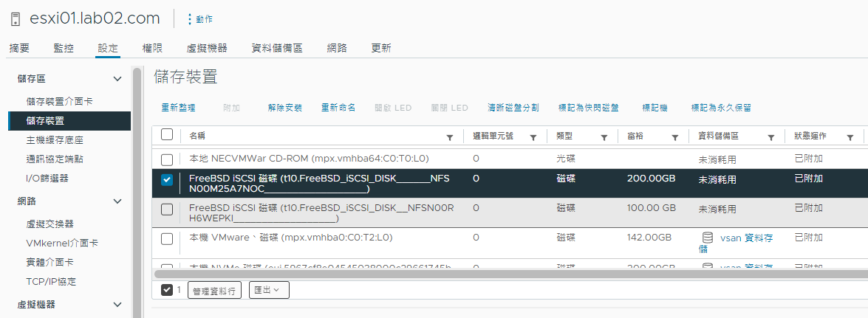Image resolution: width=868 pixels, height=318 pixels.
Task: Open the 富裕 column filter
Action: click(x=674, y=137)
